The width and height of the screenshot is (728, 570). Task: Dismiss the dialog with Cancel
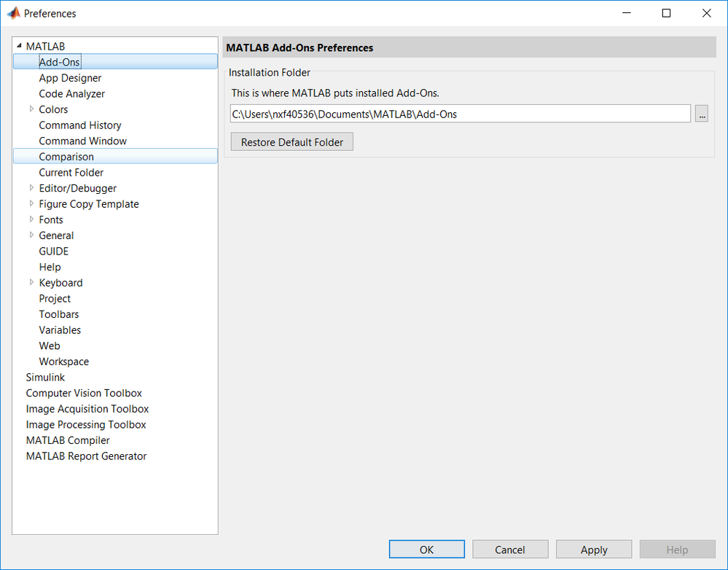pyautogui.click(x=509, y=550)
